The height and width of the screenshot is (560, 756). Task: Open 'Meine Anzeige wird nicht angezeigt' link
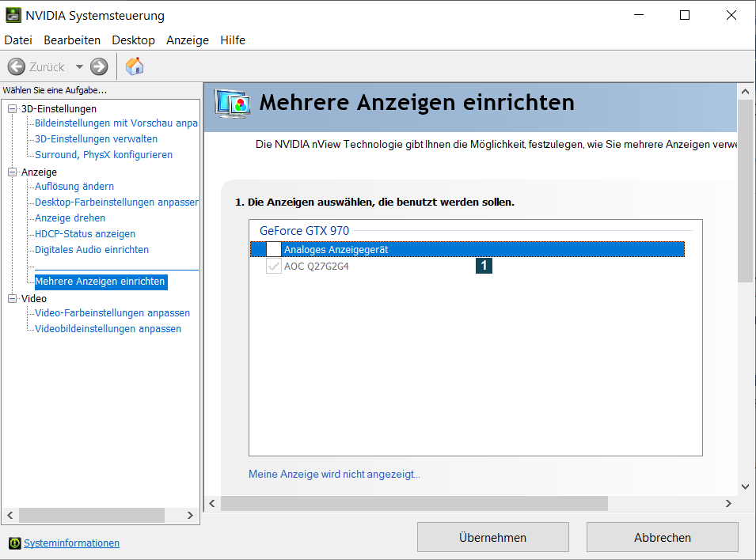coord(334,475)
